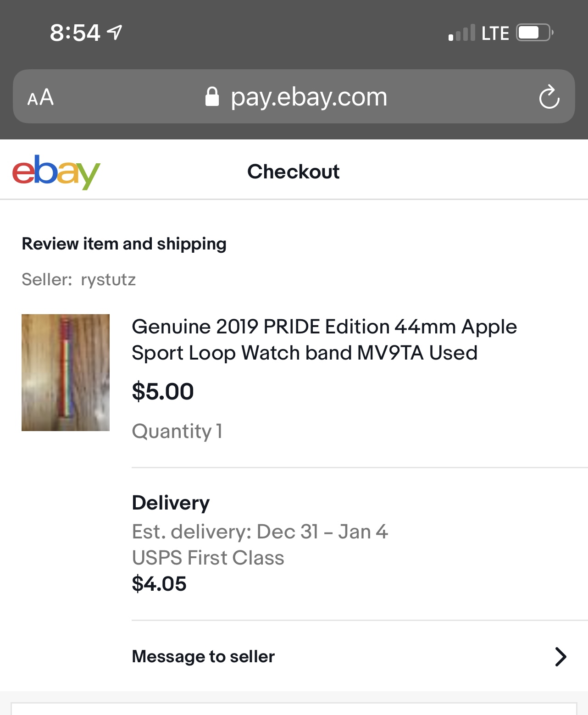Screen dimensions: 588x715
Task: Tap the battery indicator
Action: point(534,33)
